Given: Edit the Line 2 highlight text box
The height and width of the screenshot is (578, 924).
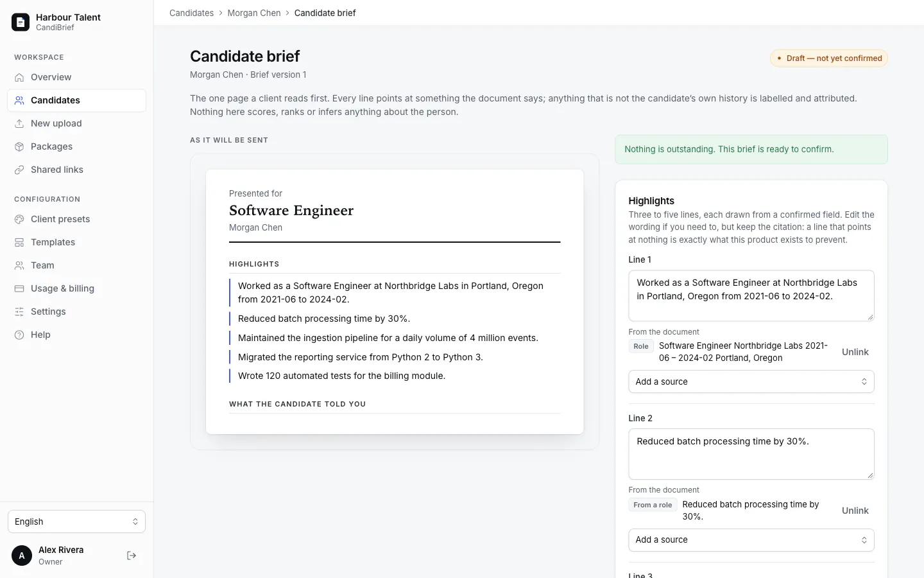Looking at the screenshot, I should tap(751, 454).
